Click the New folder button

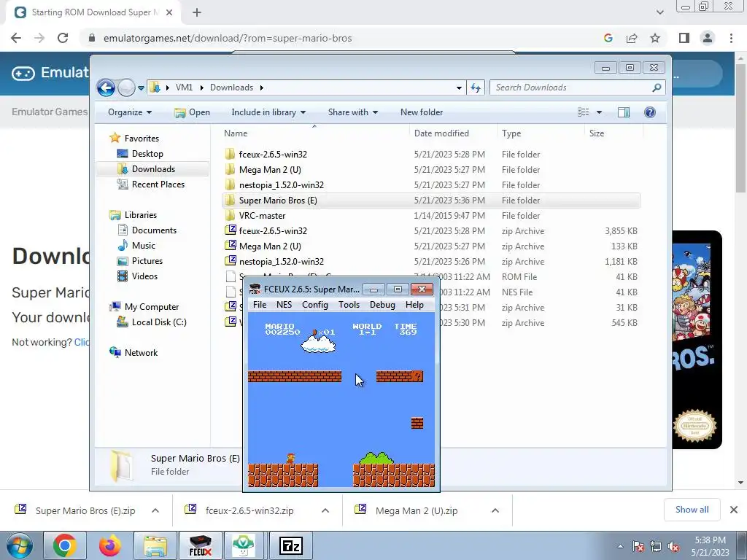tap(422, 112)
